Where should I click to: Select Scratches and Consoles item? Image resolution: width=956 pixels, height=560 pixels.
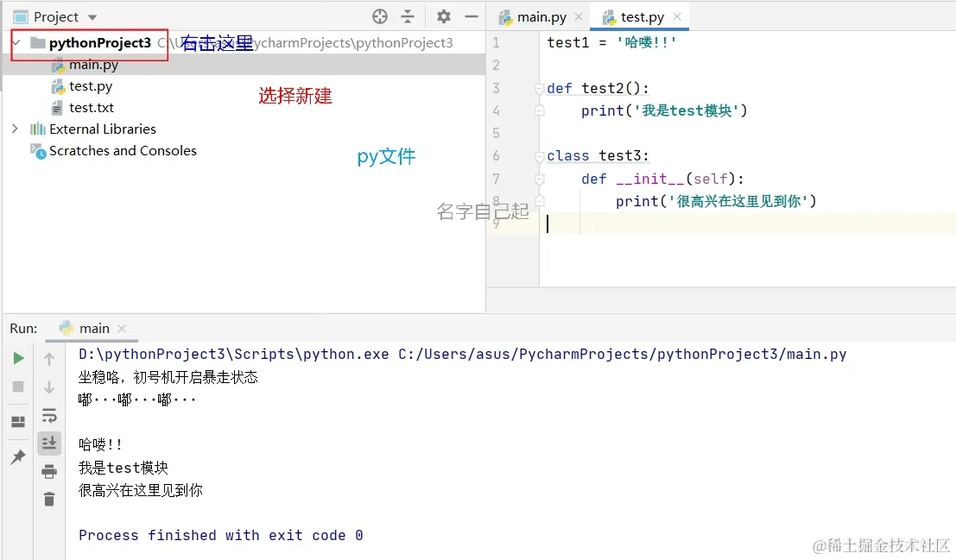pyautogui.click(x=123, y=150)
